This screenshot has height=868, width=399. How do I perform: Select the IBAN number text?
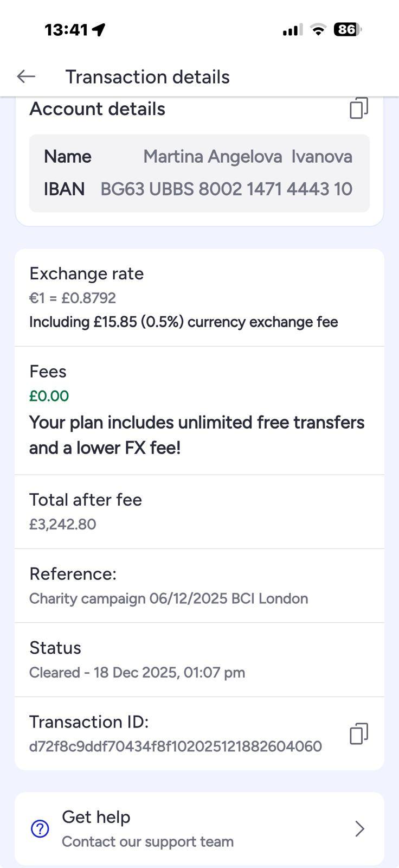(226, 189)
